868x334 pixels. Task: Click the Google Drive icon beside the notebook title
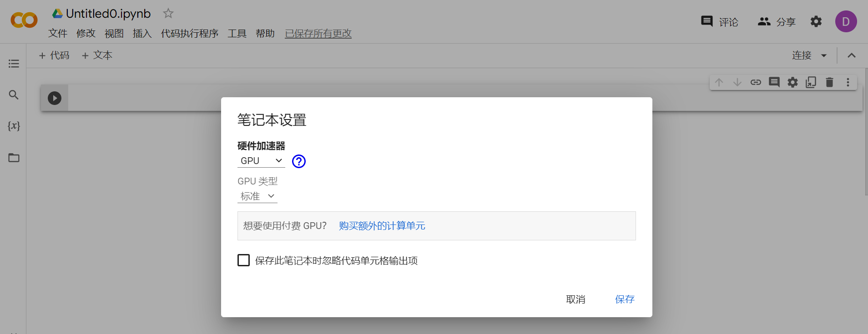[57, 14]
